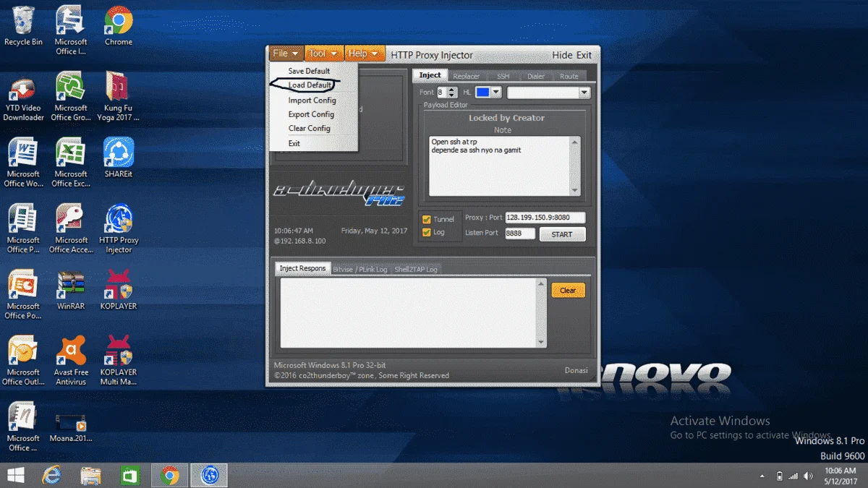Show hidden tray icons arrow

tap(763, 476)
